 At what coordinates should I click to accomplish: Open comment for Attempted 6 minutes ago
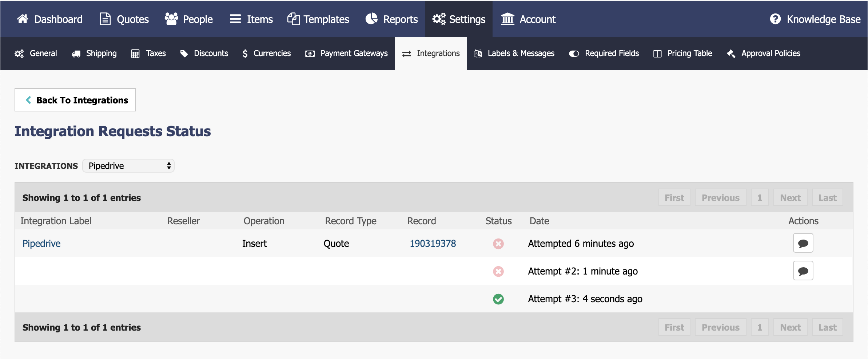tap(803, 243)
